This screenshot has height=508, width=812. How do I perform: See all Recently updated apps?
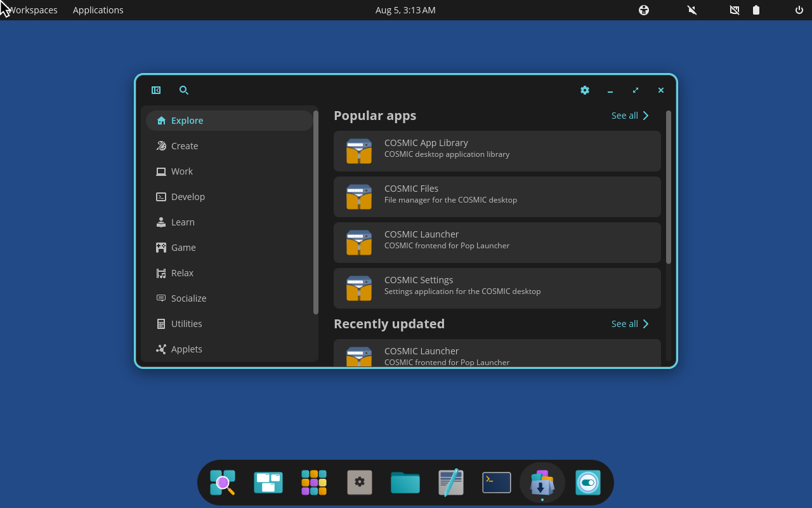[631, 324]
